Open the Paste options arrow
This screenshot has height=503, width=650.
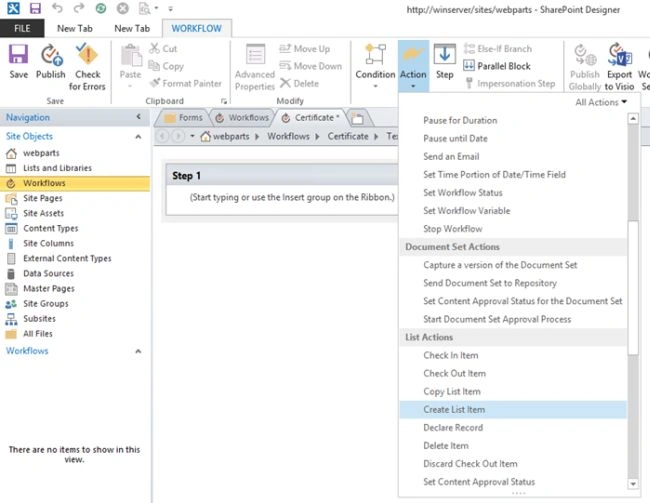click(130, 86)
